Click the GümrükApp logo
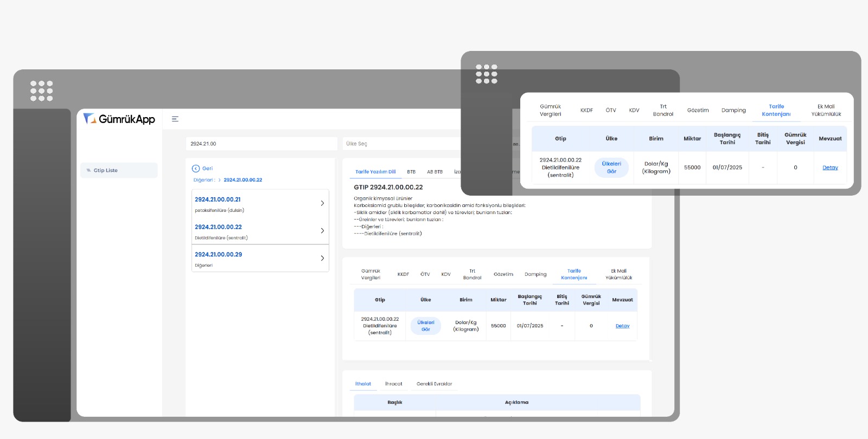The height and width of the screenshot is (439, 868). pos(119,119)
